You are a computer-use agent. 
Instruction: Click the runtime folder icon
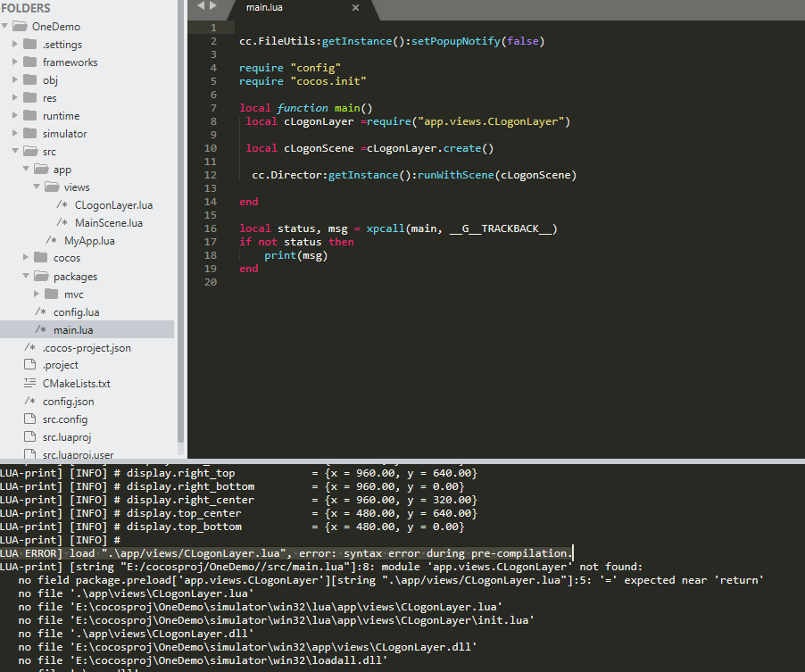30,115
